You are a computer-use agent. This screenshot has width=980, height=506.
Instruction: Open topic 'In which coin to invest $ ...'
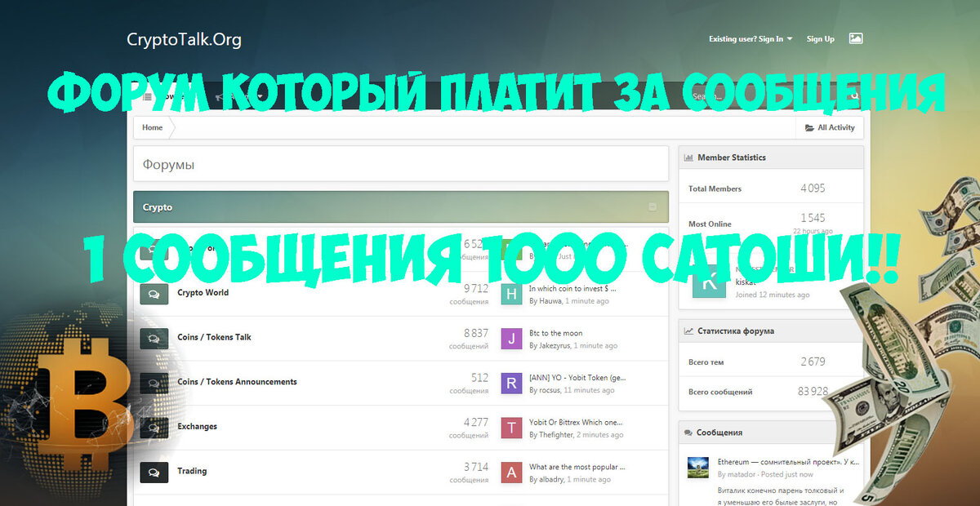click(x=572, y=288)
